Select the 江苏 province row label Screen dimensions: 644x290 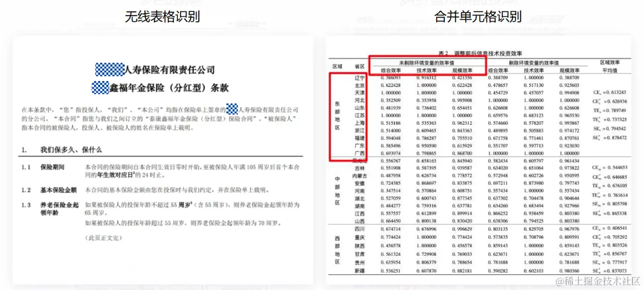[x=360, y=115]
